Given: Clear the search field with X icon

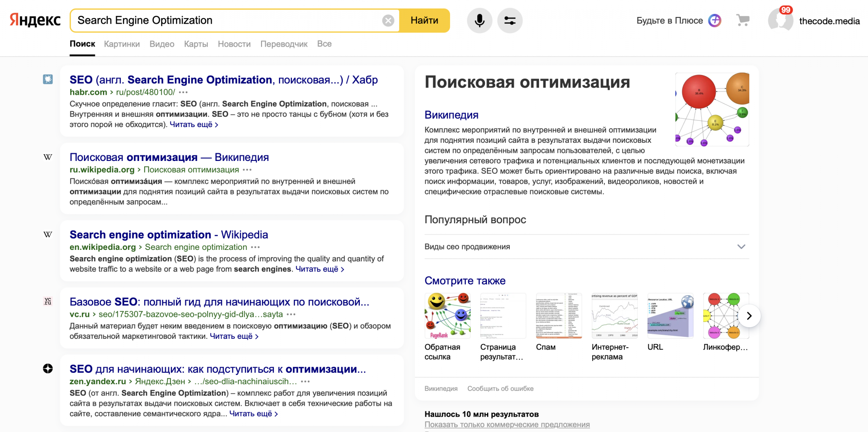Looking at the screenshot, I should (x=388, y=20).
